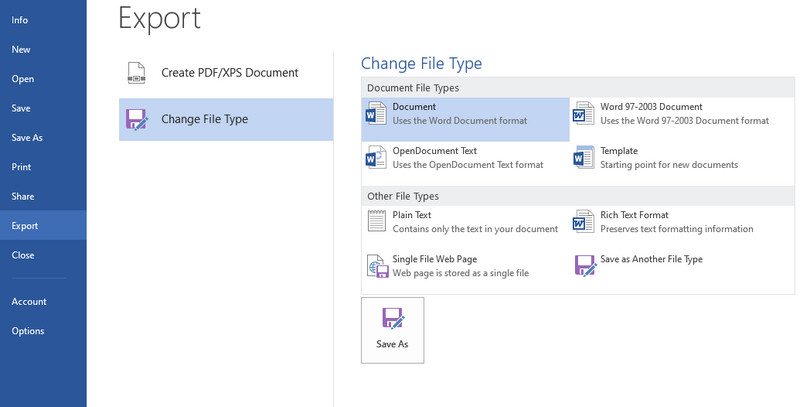Close the document via sidebar Close
The height and width of the screenshot is (407, 800).
[x=23, y=255]
